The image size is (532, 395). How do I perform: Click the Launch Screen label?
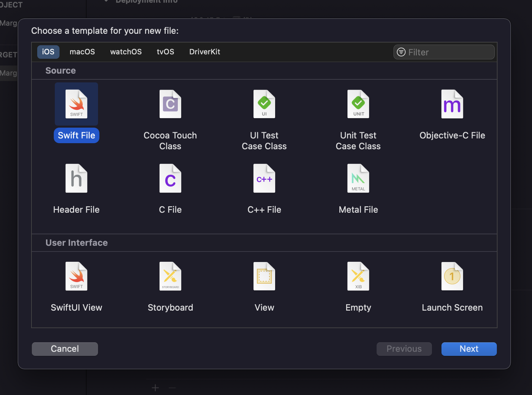point(452,308)
